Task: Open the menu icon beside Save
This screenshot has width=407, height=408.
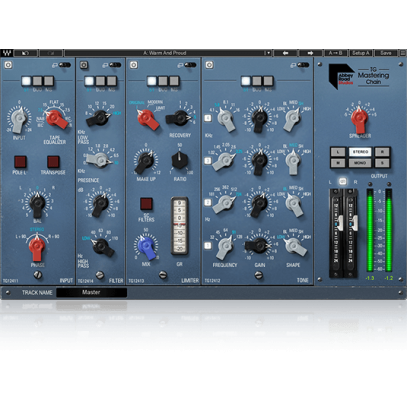Action: pyautogui.click(x=403, y=53)
